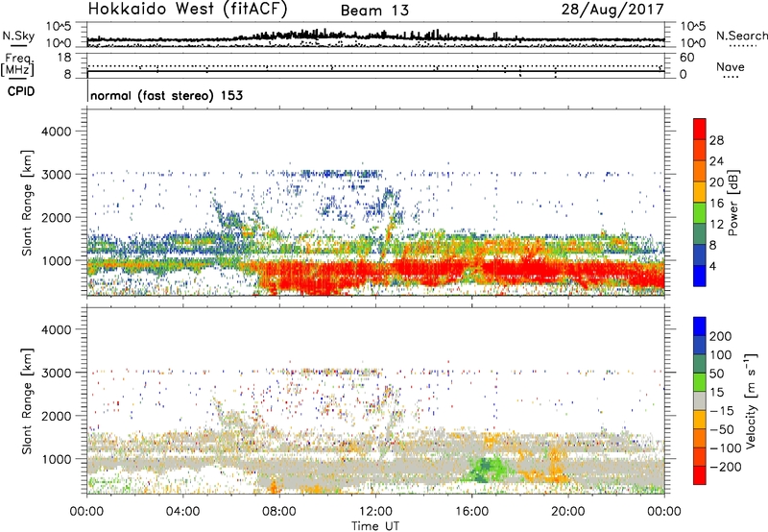Click the date '28/Aug/2017'
Image resolution: width=768 pixels, height=532 pixels.
612,10
